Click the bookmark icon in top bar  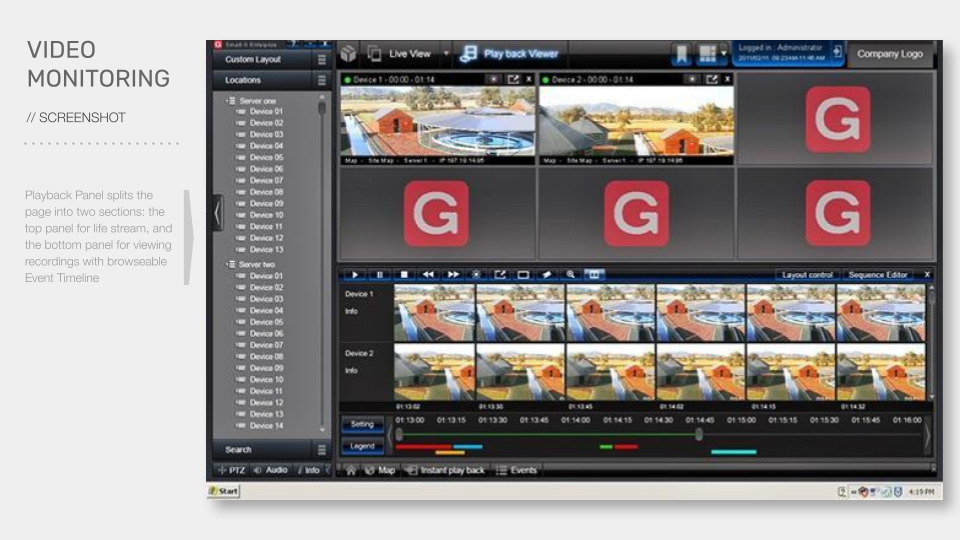pos(681,54)
